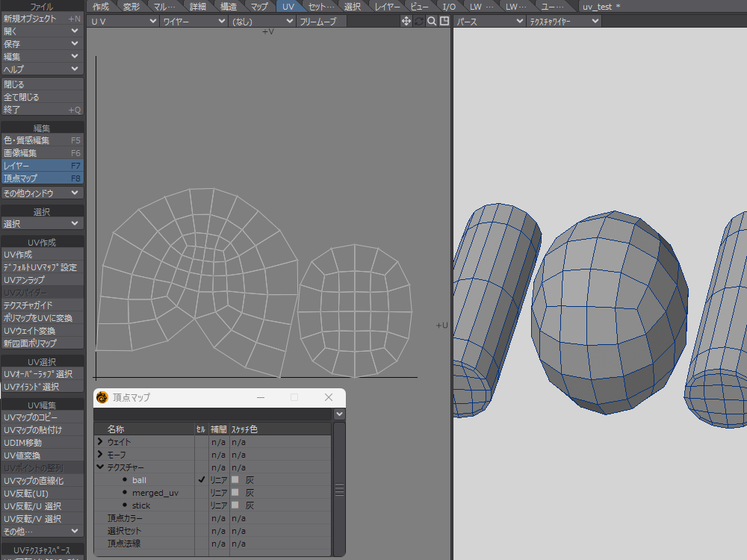This screenshot has height=560, width=747.
Task: Toggle the selection checkmark for ball
Action: pos(201,480)
